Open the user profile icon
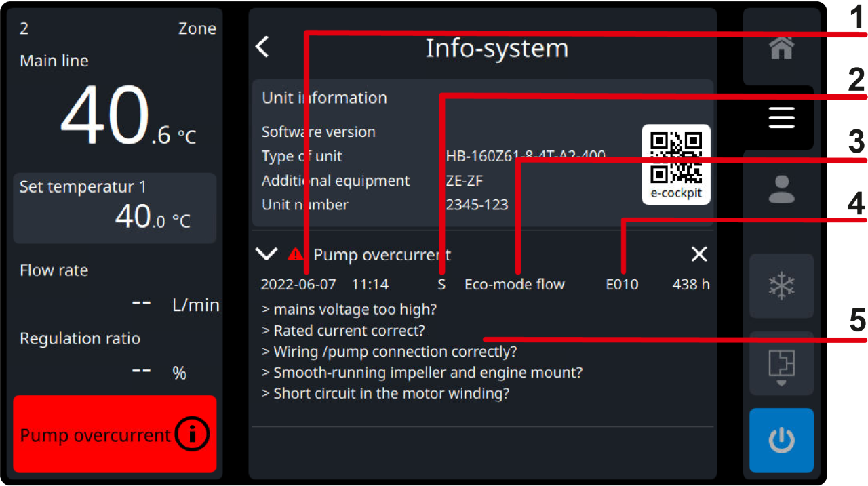868x486 pixels. point(781,189)
